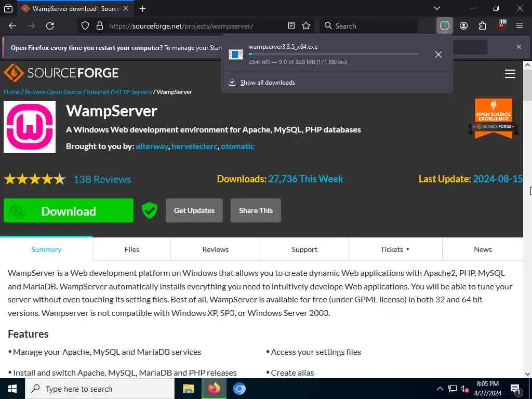Open HTTP Servers breadcrumb link
The height and width of the screenshot is (399, 532).
(133, 92)
